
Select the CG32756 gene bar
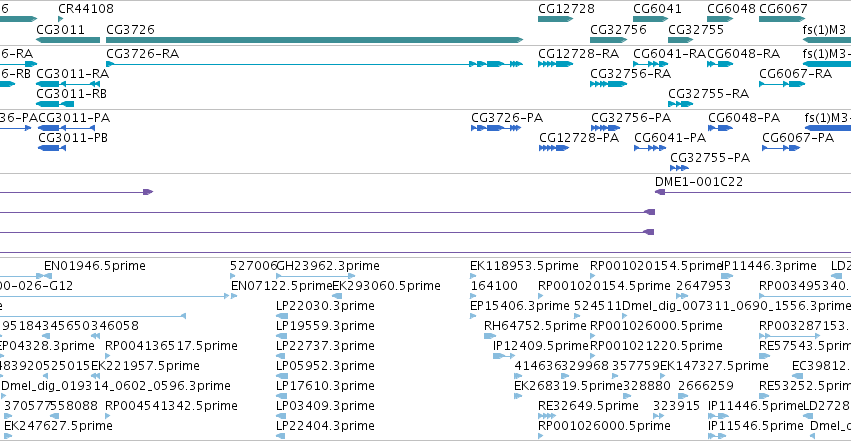tap(608, 40)
